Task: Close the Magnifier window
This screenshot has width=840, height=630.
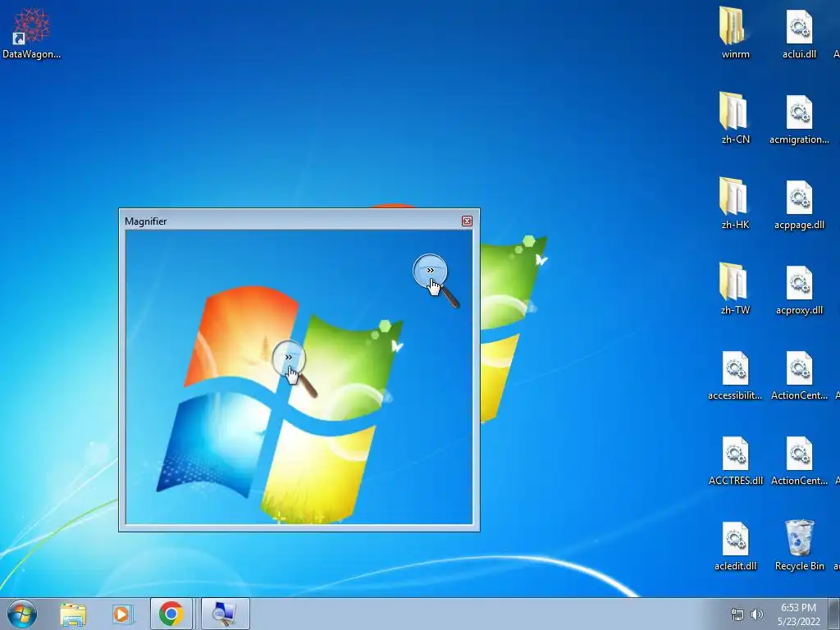Action: pos(467,221)
